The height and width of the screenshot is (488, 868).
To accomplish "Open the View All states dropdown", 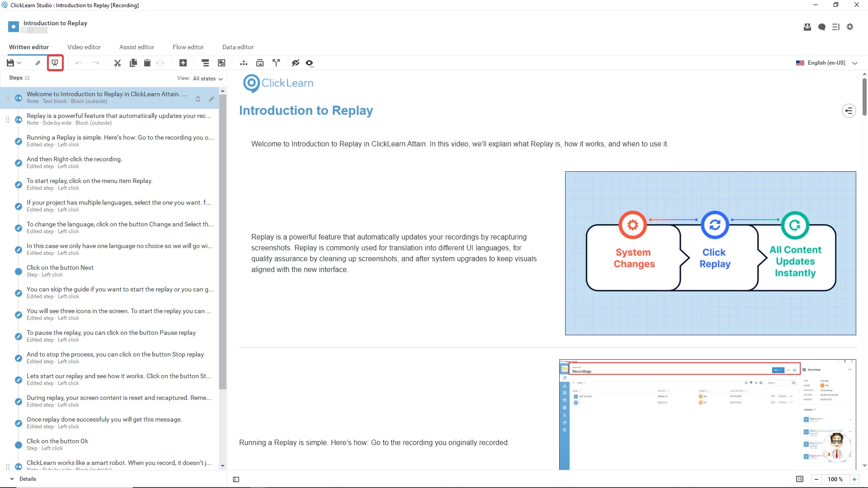I will (x=208, y=79).
